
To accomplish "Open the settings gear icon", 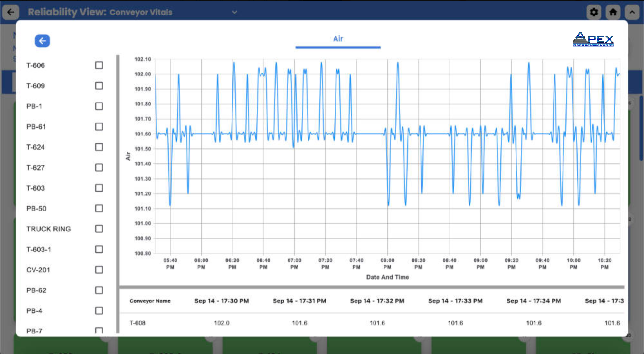I will pos(594,12).
